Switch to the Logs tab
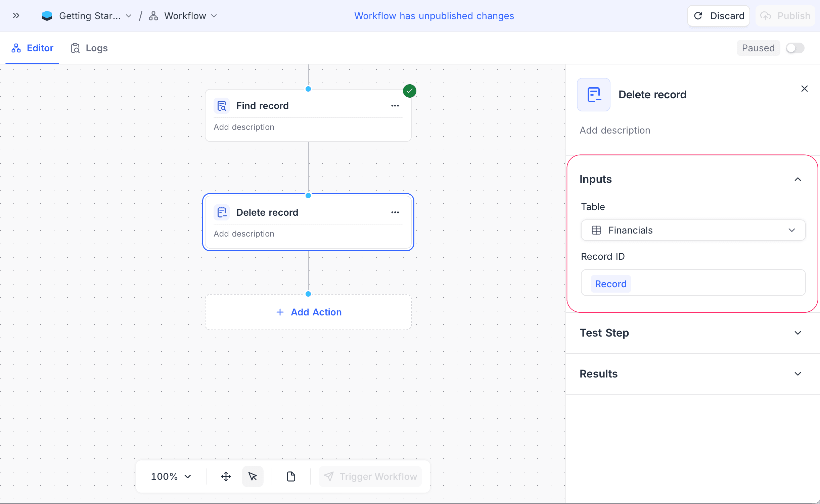 point(89,48)
